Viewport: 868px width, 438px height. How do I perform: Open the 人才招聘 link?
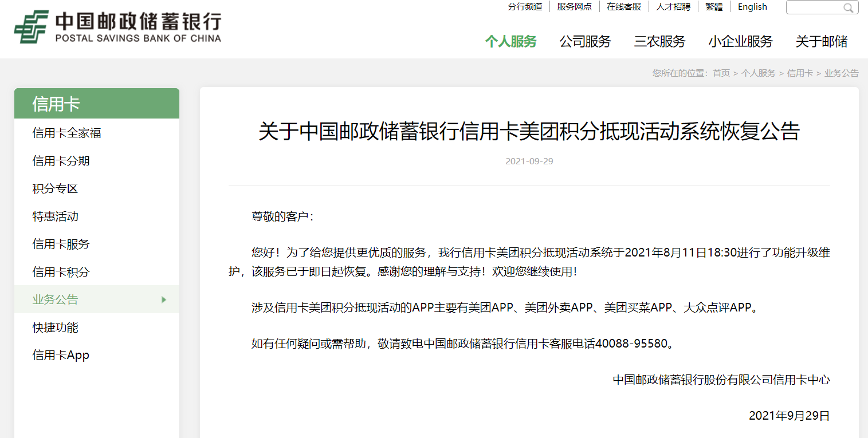coord(673,7)
